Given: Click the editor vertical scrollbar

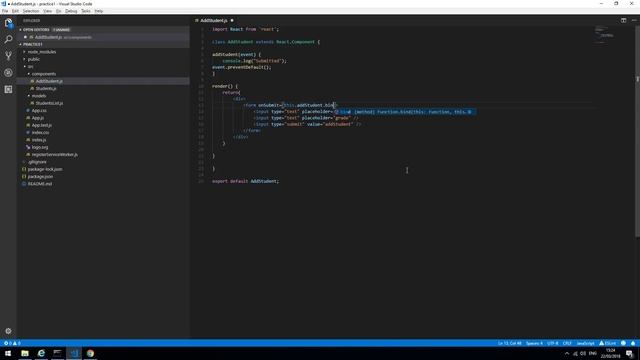Looking at the screenshot, I should [x=637, y=131].
